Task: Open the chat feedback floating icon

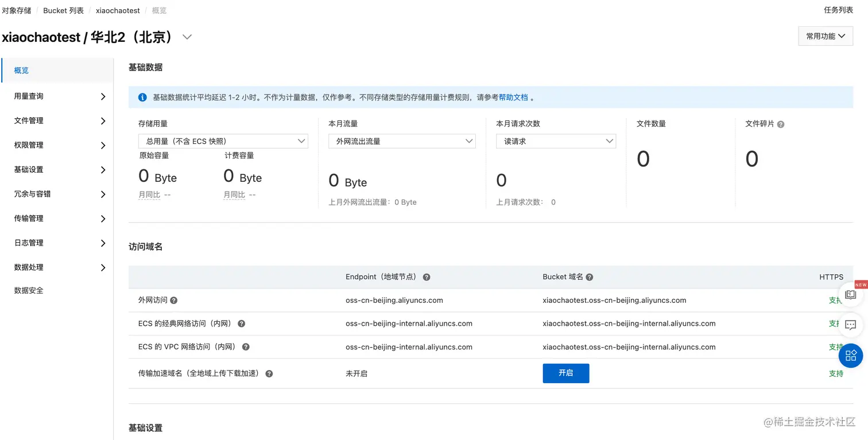Action: tap(851, 325)
